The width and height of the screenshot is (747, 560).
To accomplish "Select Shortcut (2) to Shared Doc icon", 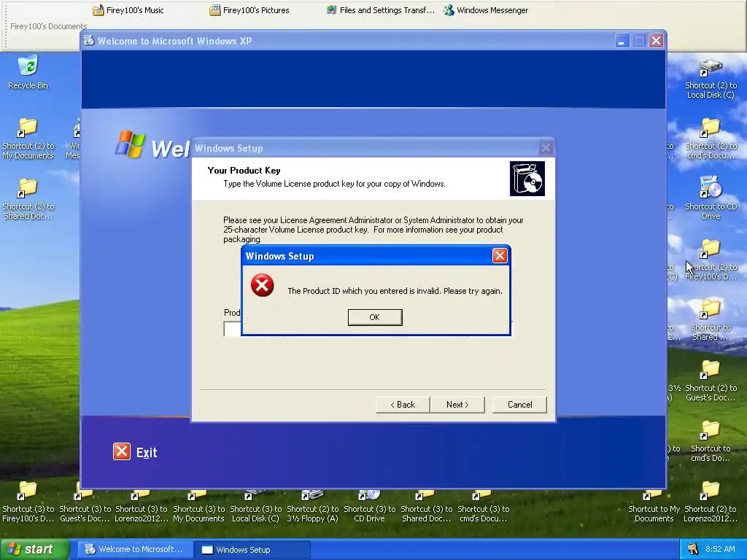I will tap(28, 199).
